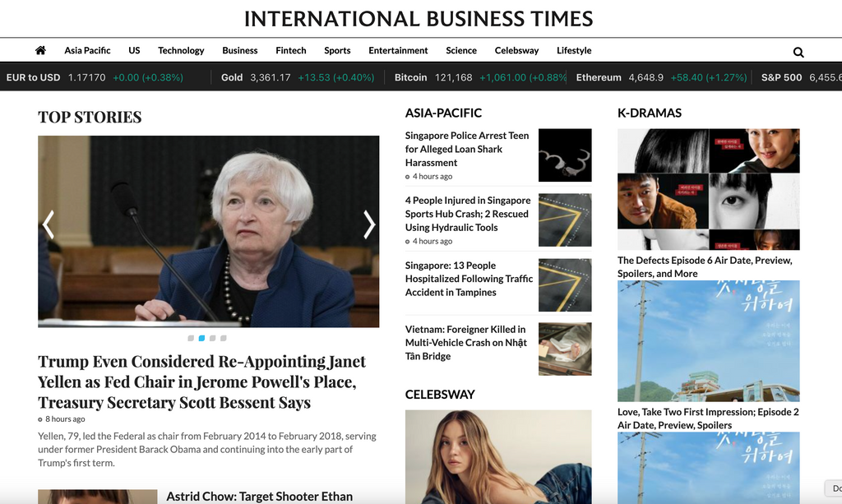Image resolution: width=842 pixels, height=504 pixels.
Task: Select third carousel dot indicator
Action: coord(213,338)
